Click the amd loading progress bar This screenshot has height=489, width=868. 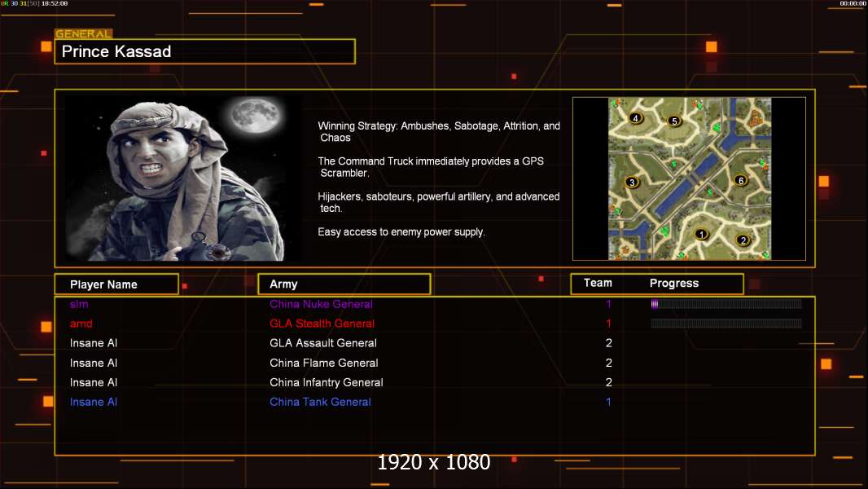tap(726, 324)
